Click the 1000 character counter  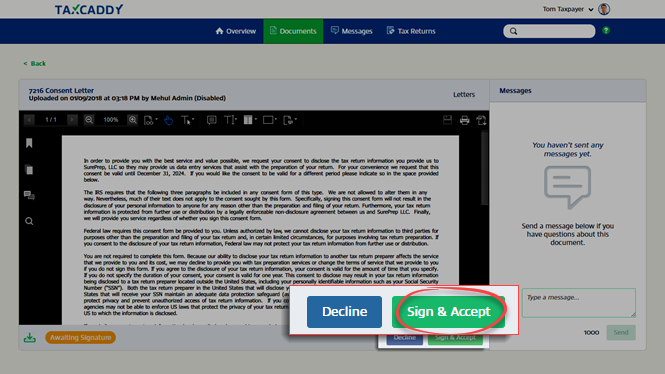pyautogui.click(x=591, y=332)
